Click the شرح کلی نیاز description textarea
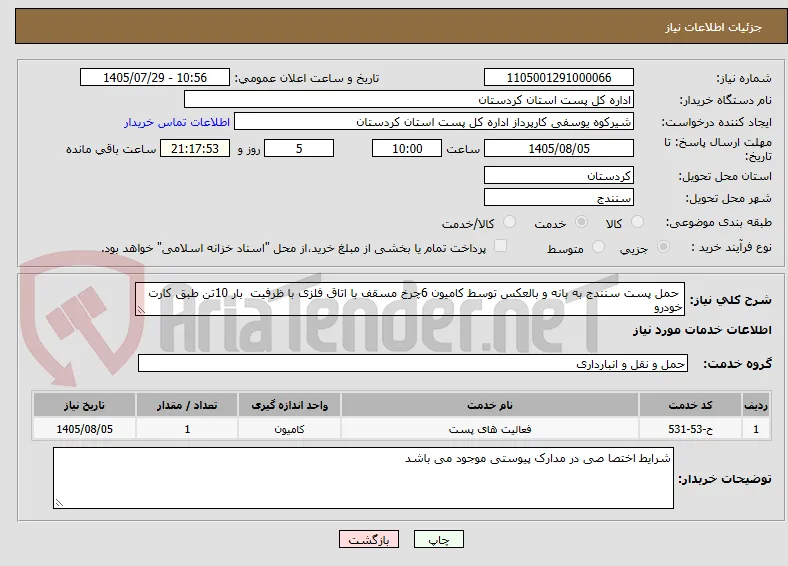The image size is (788, 566). coord(410,299)
